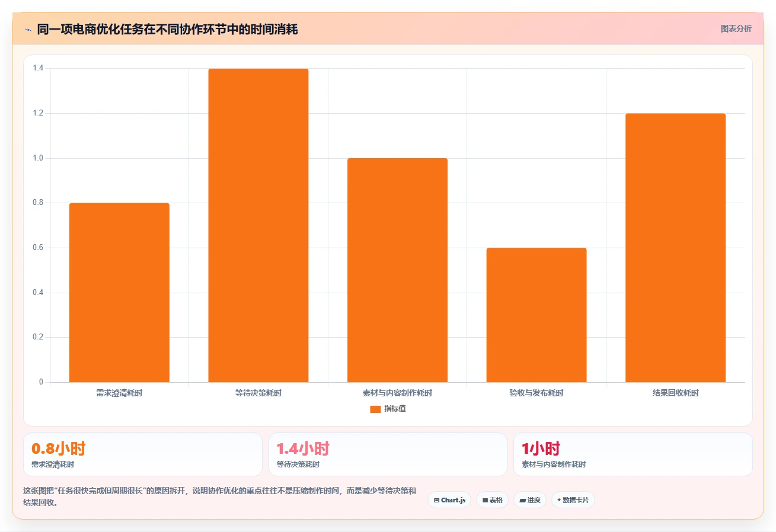Open the 1小时 data card
Screen dimensions: 776x532
633,454
